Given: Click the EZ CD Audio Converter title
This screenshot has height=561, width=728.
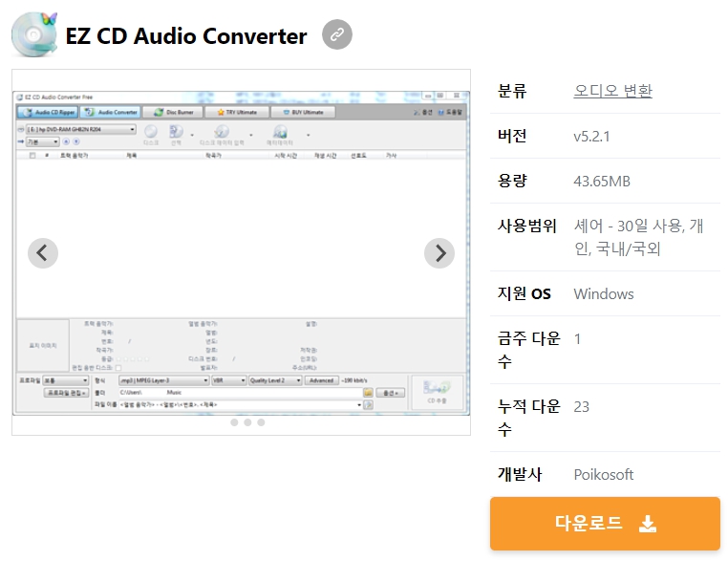Looking at the screenshot, I should click(186, 35).
